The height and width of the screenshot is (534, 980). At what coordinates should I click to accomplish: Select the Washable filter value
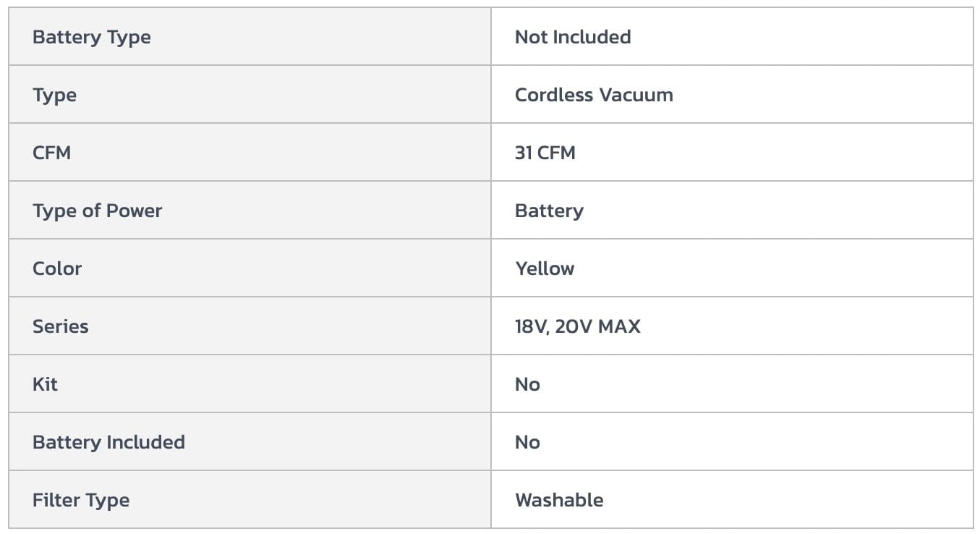(559, 500)
